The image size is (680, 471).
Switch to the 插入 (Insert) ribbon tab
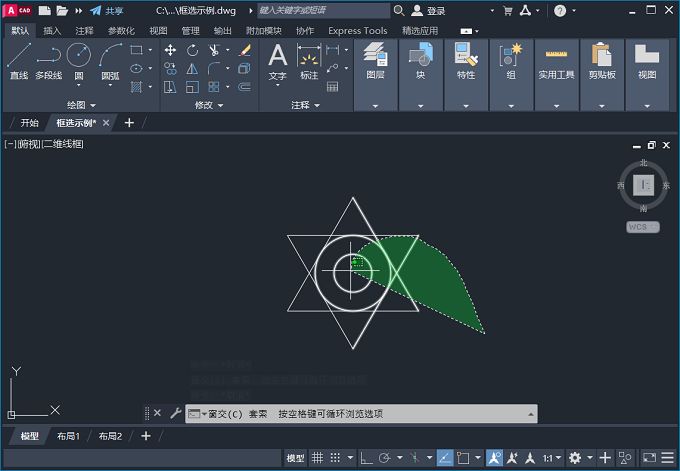(52, 31)
